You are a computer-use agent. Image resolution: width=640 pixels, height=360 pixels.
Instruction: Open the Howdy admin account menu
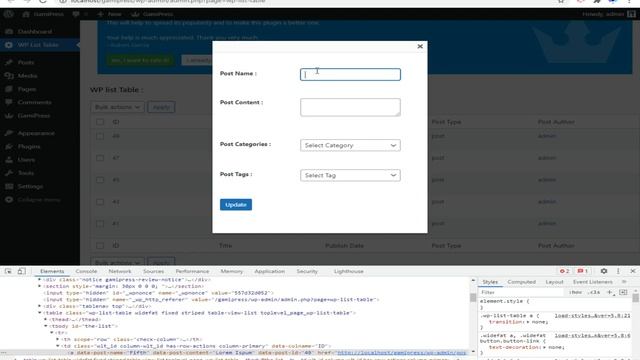coord(609,14)
